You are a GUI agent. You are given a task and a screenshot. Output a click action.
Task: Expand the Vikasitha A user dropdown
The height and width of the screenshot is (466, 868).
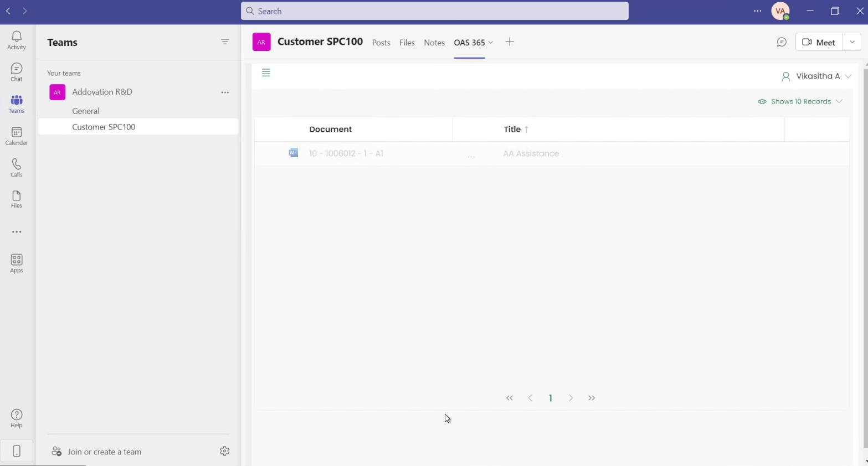tap(816, 76)
